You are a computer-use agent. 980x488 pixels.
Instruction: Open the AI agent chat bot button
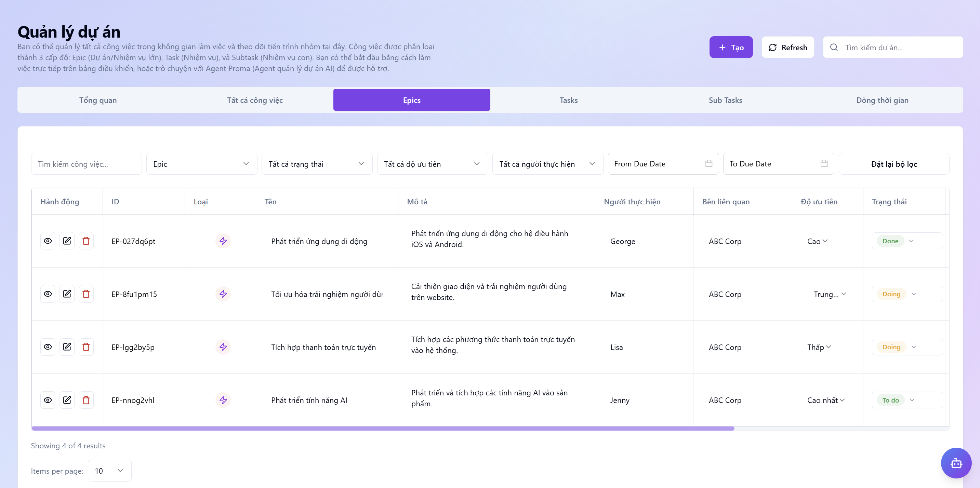coord(956,463)
